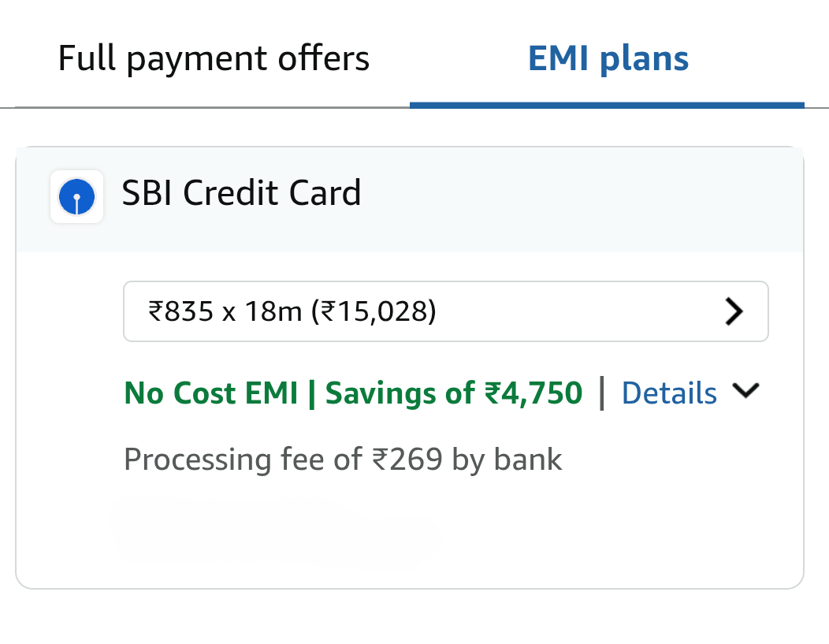Open the ₹835 x 18m plan dropdown

pos(445,312)
